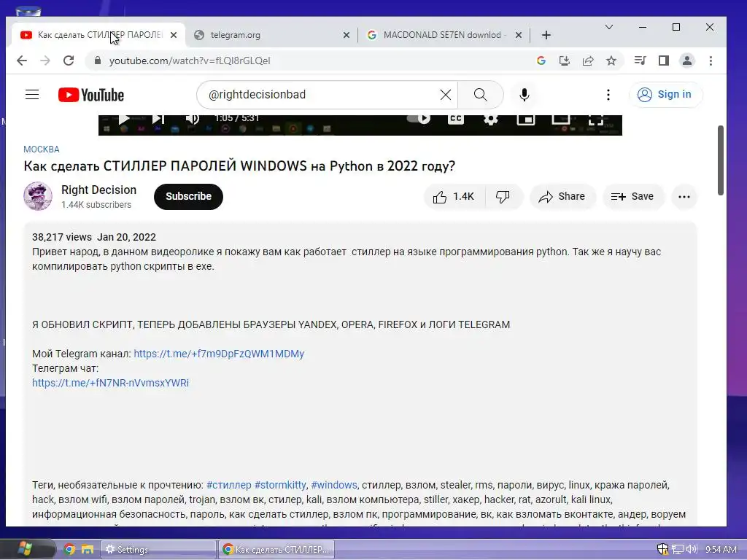The image size is (747, 560).
Task: Install app via address bar download icon
Action: [x=565, y=61]
